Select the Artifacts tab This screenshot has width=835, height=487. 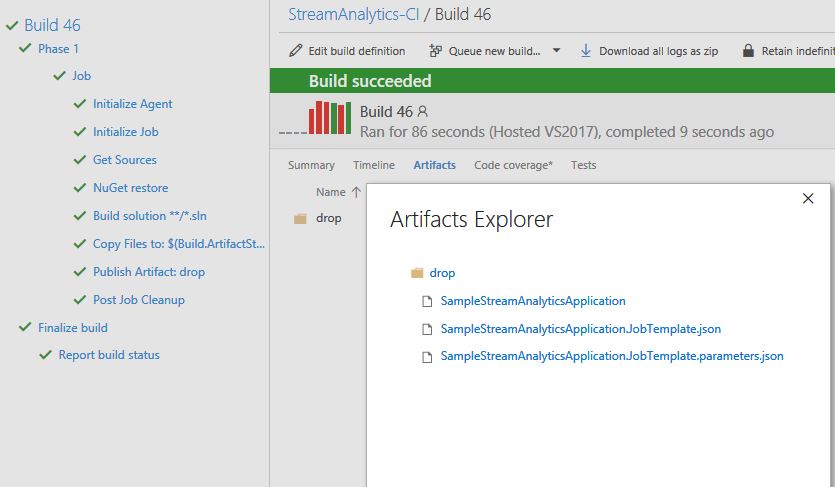coord(435,165)
